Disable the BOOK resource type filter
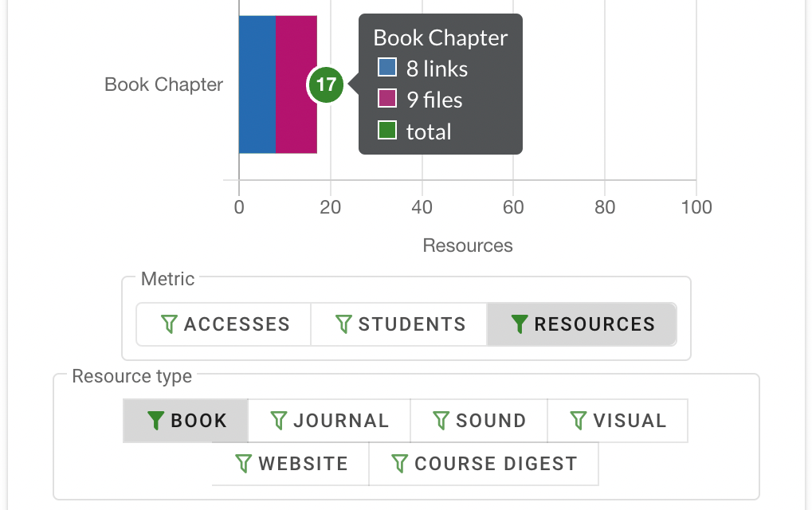 (185, 420)
